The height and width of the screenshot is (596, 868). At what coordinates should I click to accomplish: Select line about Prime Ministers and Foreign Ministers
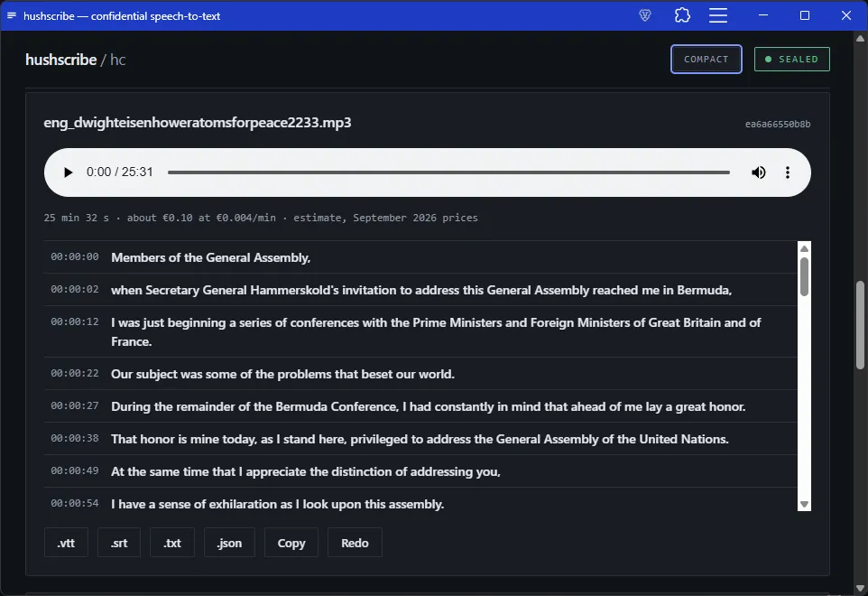(x=436, y=331)
